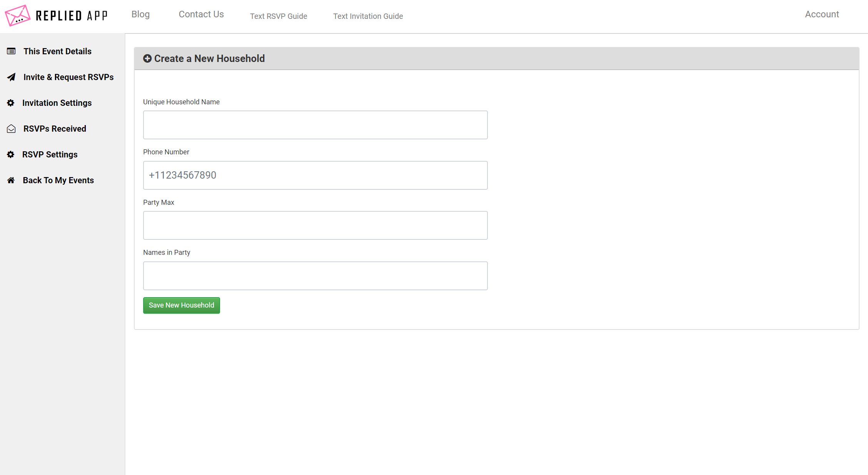
Task: Open the Blog page
Action: point(140,14)
